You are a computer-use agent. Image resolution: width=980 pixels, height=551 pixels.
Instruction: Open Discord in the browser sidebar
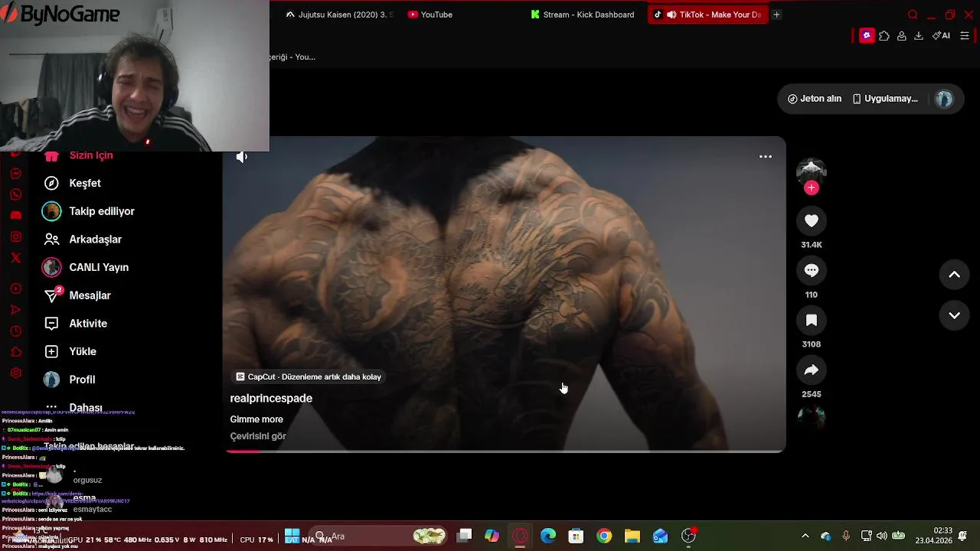[15, 216]
